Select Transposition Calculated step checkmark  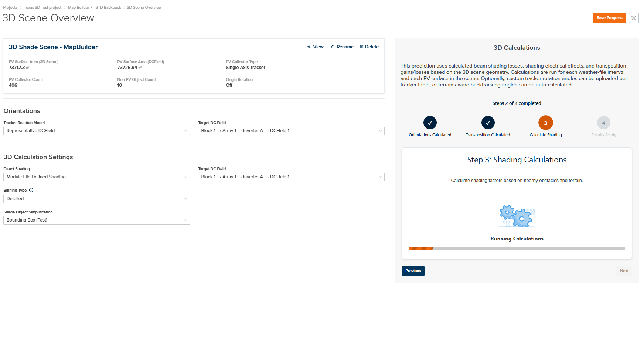pyautogui.click(x=488, y=123)
